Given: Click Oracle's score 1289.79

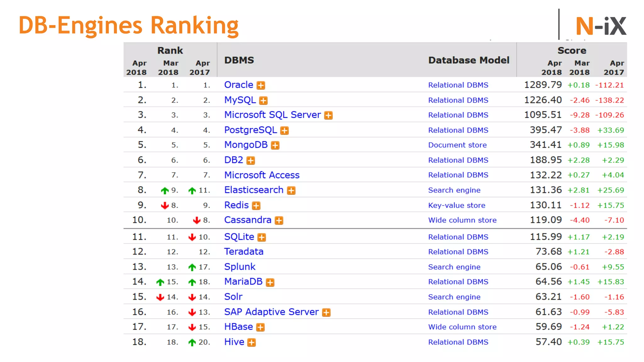Looking at the screenshot, I should click(x=543, y=85).
